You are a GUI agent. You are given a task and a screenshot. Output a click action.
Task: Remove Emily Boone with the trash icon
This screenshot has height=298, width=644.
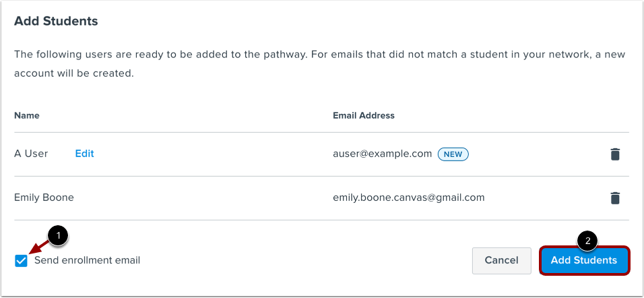(614, 198)
